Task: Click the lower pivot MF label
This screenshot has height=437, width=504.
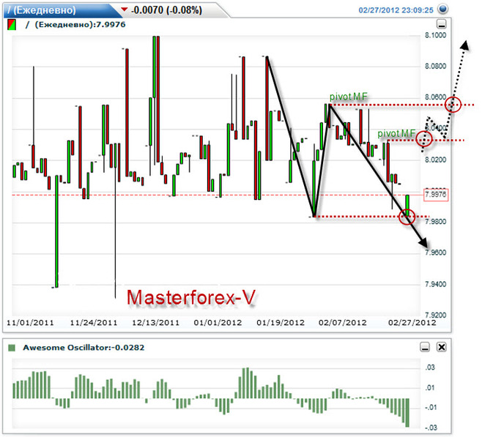Action: (396, 133)
